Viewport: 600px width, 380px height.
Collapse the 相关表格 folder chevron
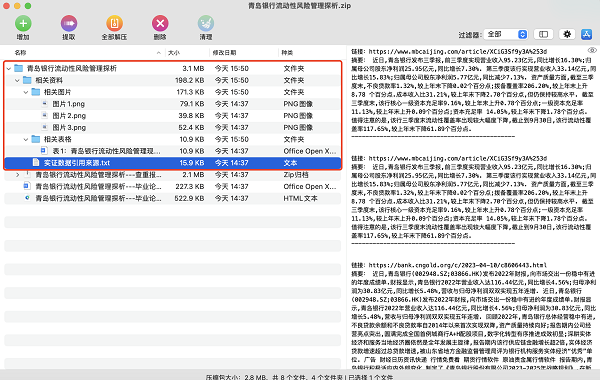click(26, 140)
